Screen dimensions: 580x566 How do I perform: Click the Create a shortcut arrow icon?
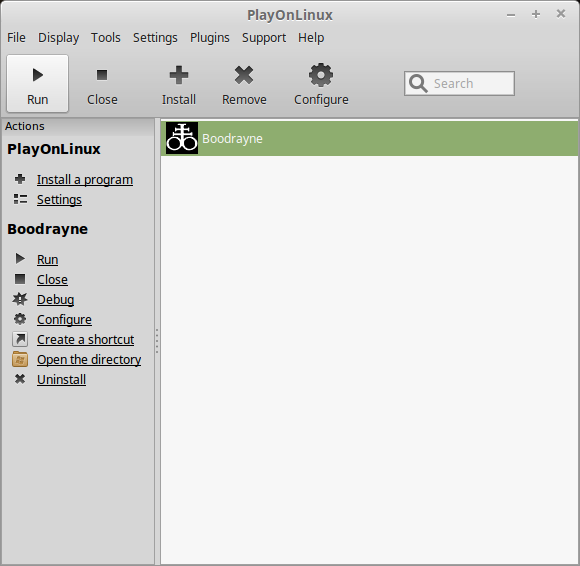(x=20, y=339)
